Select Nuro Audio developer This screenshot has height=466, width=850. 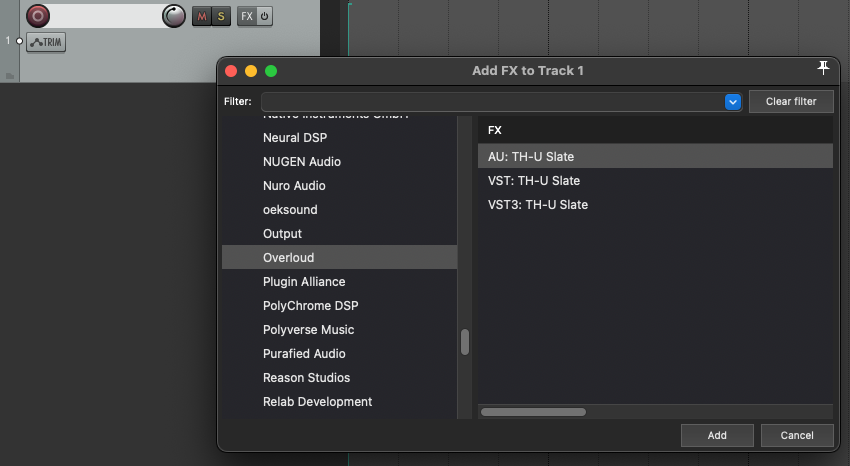(339, 185)
